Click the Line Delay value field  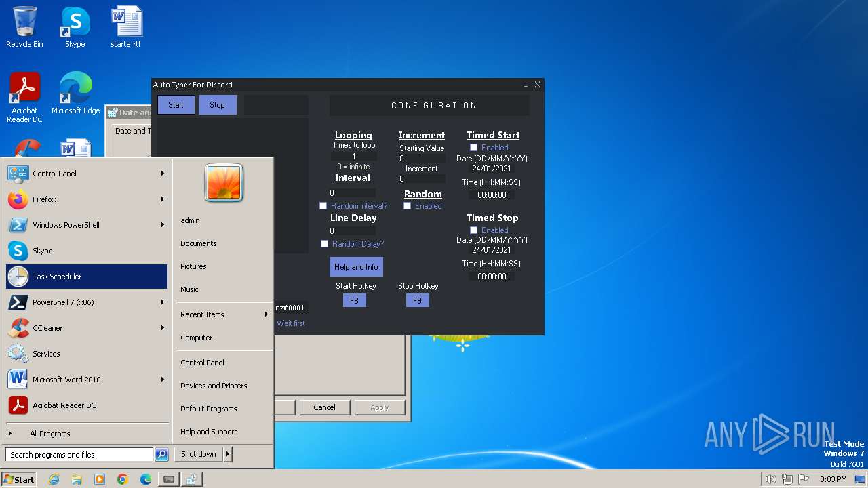353,231
